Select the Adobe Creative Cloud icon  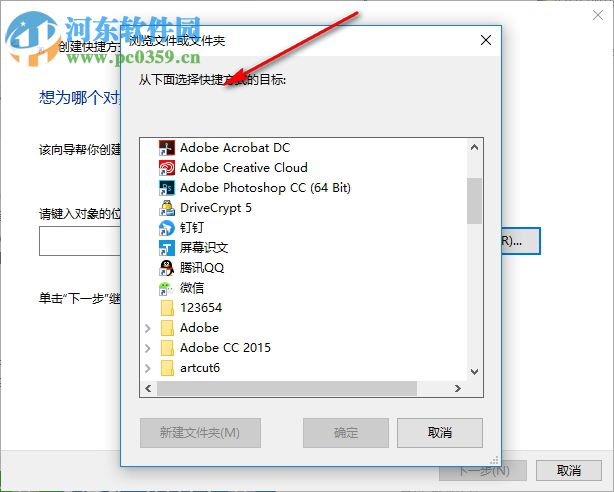(167, 168)
